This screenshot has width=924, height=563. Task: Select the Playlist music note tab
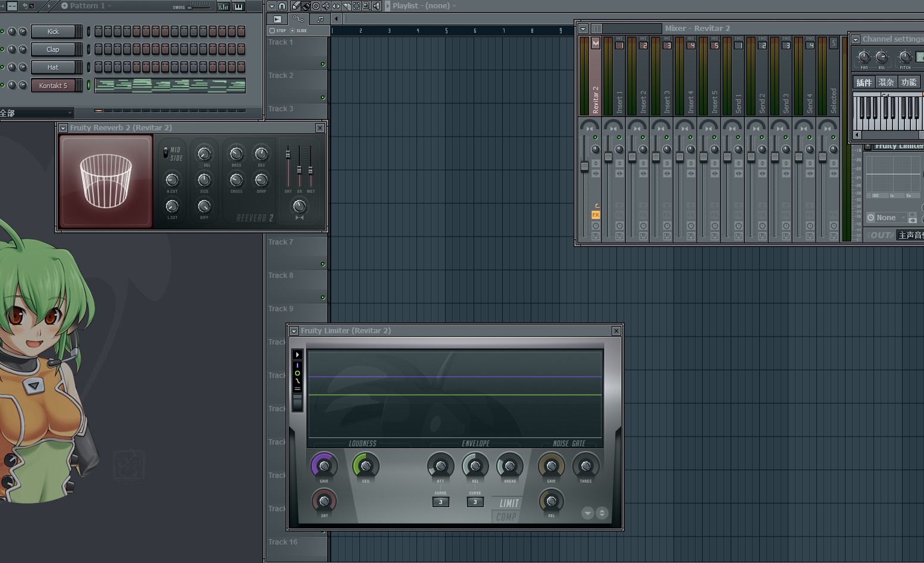pos(320,19)
